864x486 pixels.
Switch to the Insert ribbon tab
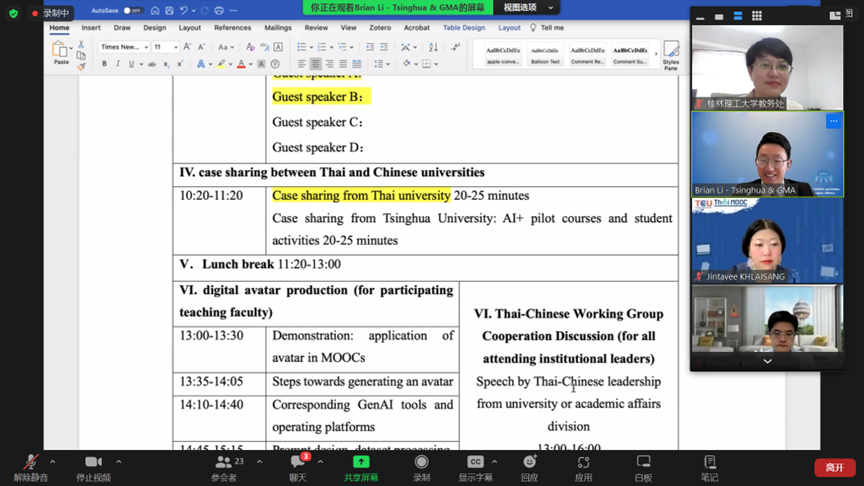91,28
